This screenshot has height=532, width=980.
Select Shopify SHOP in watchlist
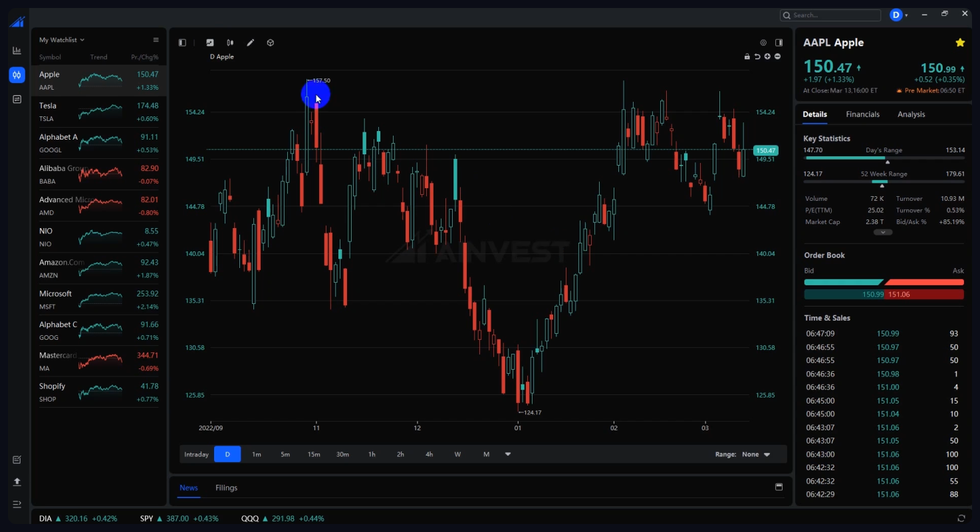[x=99, y=392]
